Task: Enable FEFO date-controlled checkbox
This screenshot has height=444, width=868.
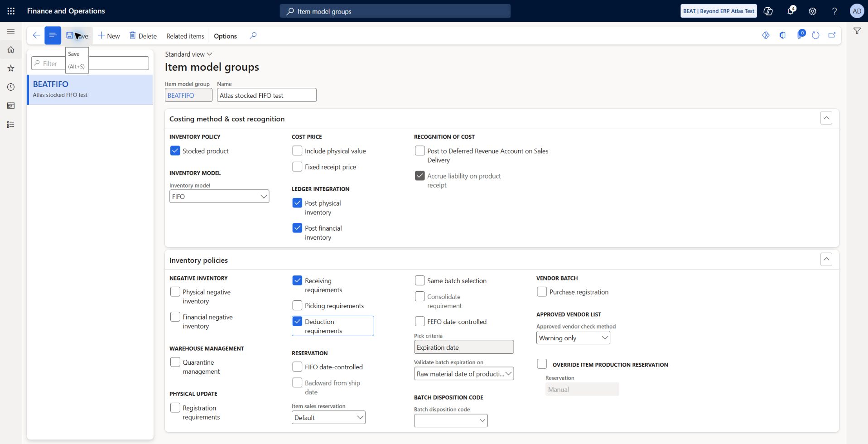Action: point(420,322)
